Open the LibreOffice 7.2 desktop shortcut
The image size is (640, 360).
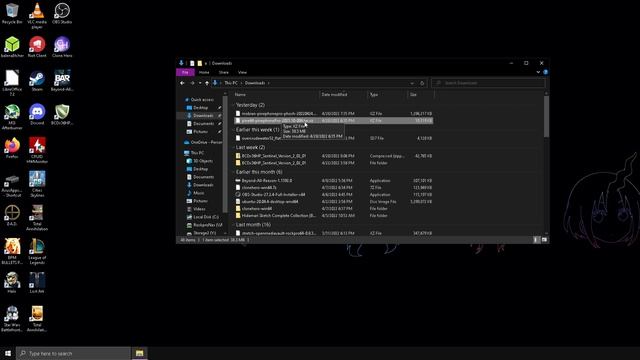tap(12, 83)
